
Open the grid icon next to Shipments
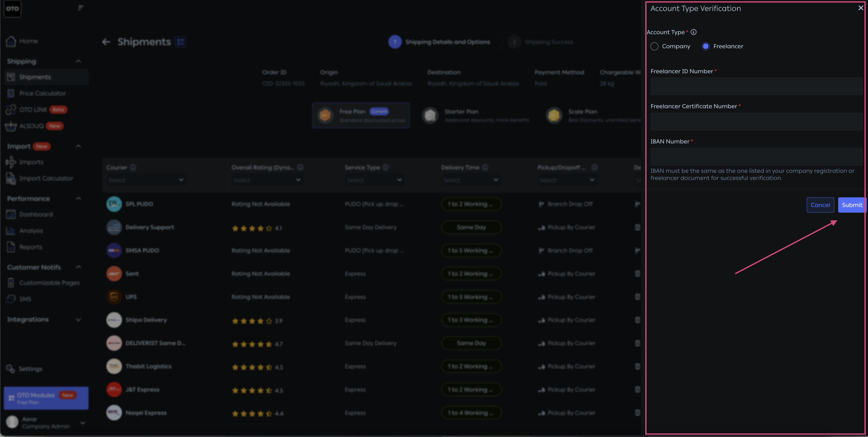coord(181,42)
